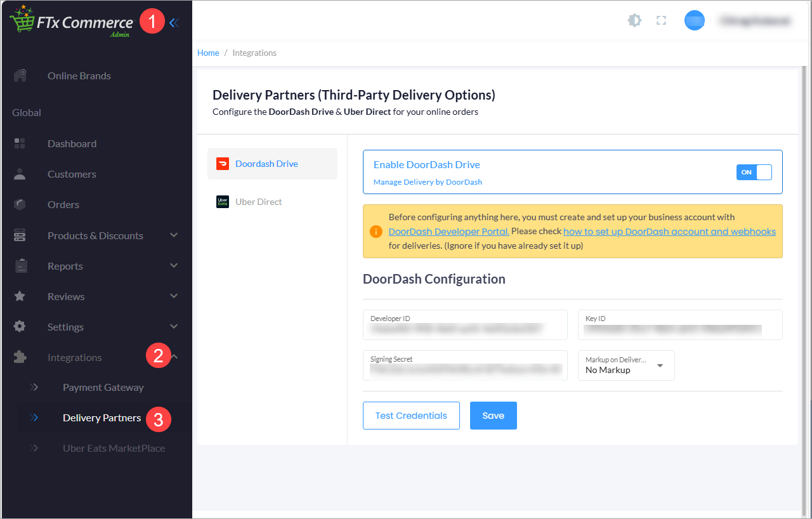Follow the Home breadcrumb link
The image size is (812, 519).
(x=208, y=53)
